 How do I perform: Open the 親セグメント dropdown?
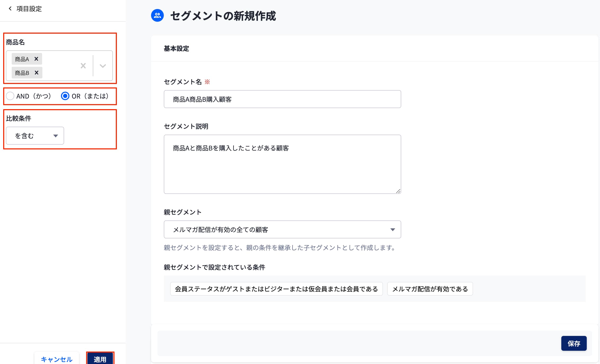(x=282, y=229)
